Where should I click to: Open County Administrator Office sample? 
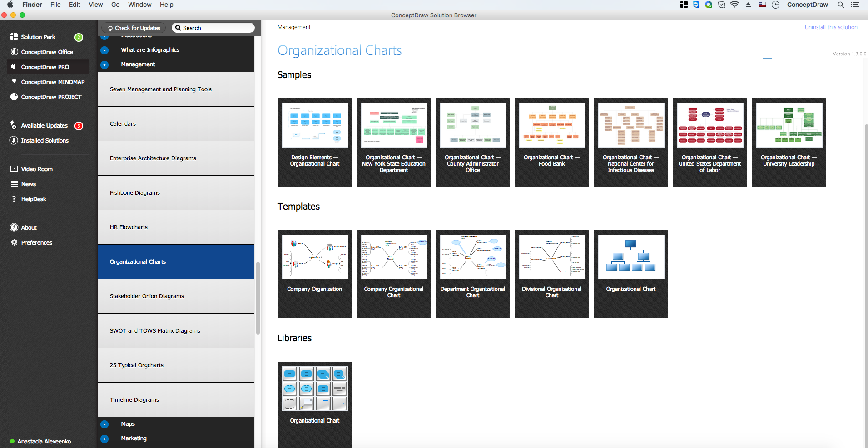[x=473, y=143]
